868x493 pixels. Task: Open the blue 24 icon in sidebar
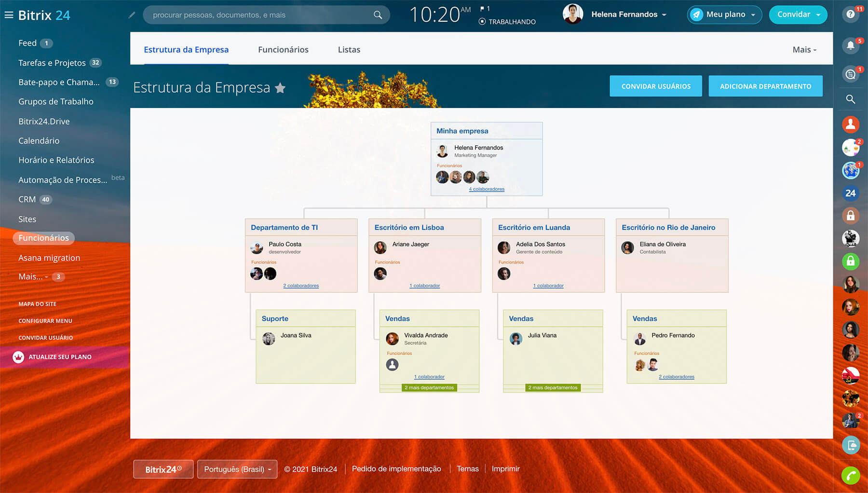[x=850, y=193]
